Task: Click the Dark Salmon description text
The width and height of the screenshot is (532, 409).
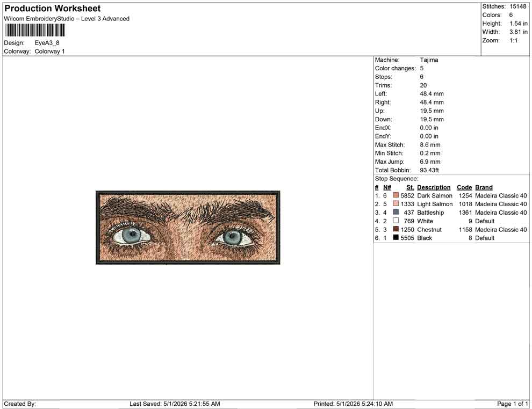Action: tap(435, 195)
